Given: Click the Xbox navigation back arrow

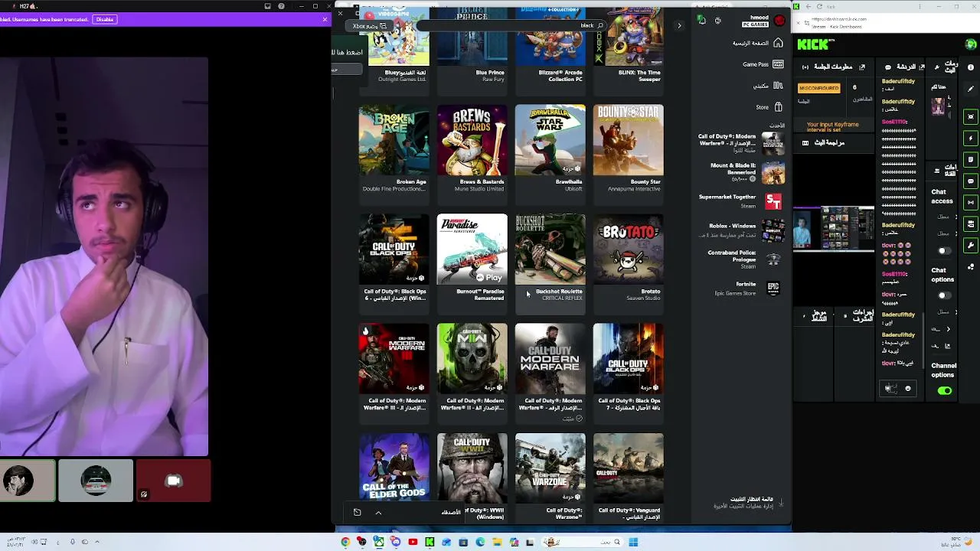Looking at the screenshot, I should point(679,25).
